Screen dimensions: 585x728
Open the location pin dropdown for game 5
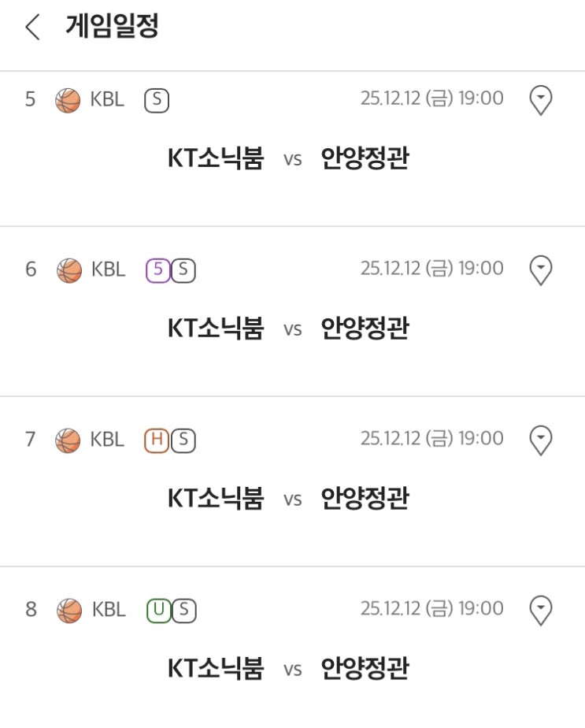point(540,100)
